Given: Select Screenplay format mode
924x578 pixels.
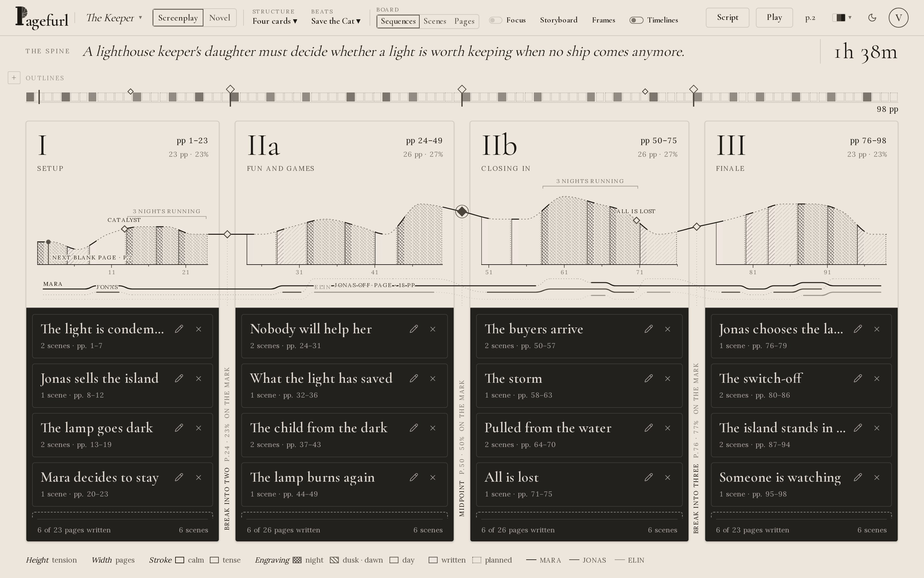Looking at the screenshot, I should pyautogui.click(x=178, y=18).
